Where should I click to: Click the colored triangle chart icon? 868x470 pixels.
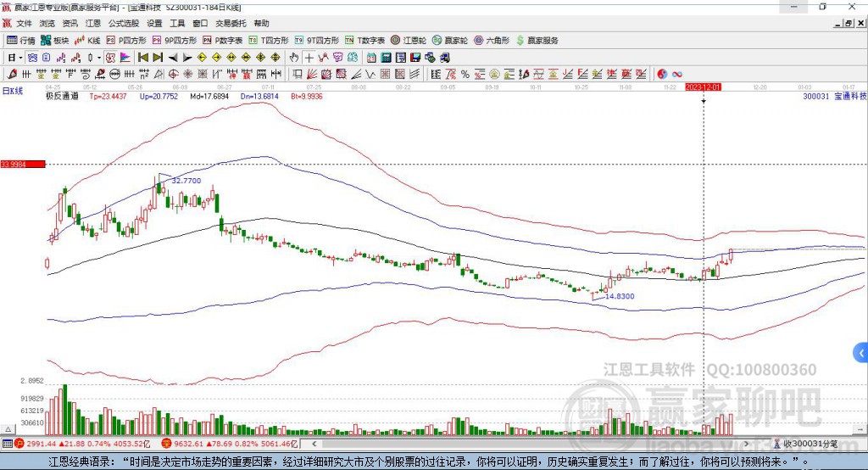[125, 58]
